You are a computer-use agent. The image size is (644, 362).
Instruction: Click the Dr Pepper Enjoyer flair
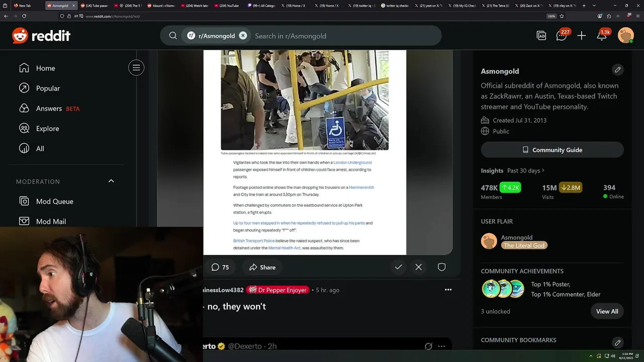(278, 290)
